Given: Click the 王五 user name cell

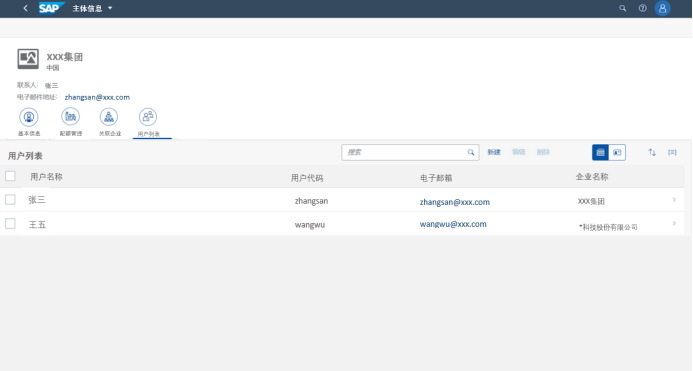Looking at the screenshot, I should pos(37,225).
